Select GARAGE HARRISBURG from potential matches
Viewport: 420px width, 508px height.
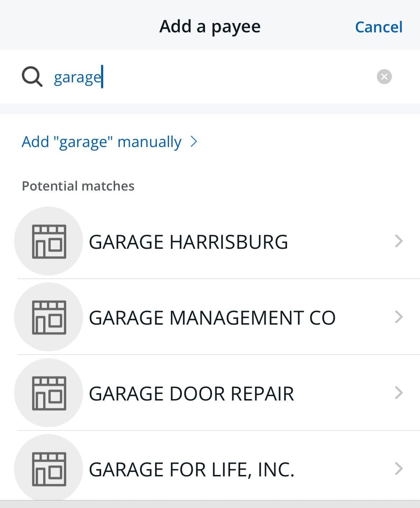click(x=188, y=242)
